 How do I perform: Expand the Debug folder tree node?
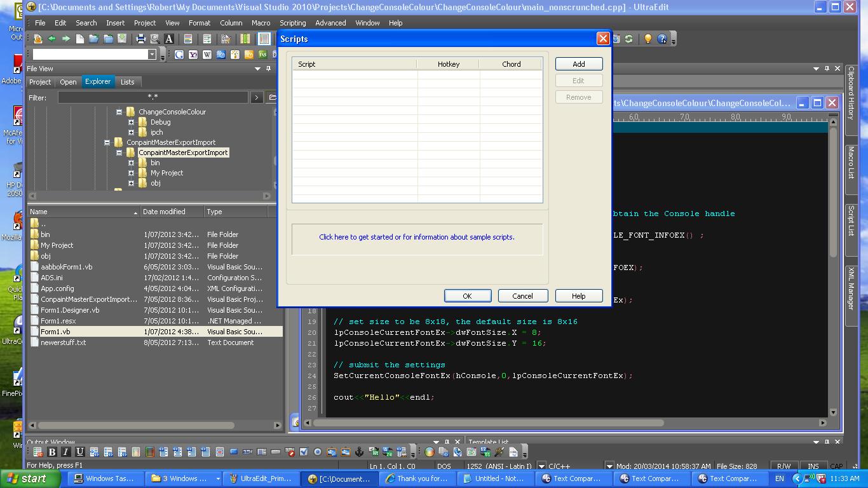pyautogui.click(x=131, y=122)
